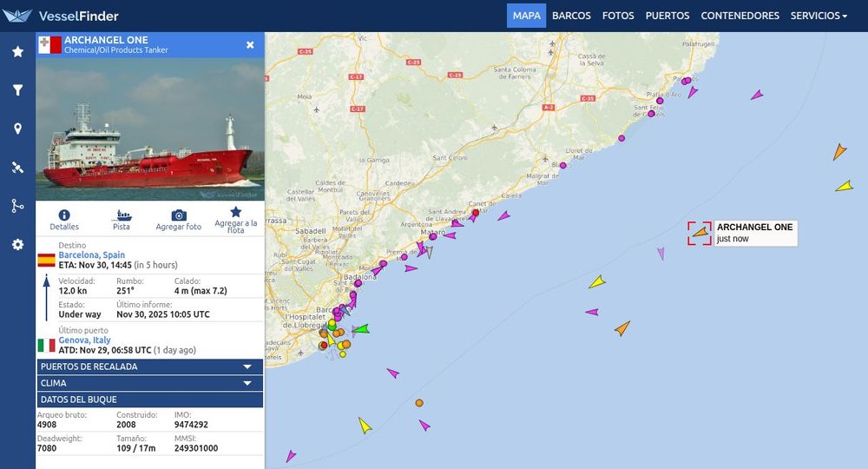Expand the Clima section
The height and width of the screenshot is (469, 868).
point(150,383)
